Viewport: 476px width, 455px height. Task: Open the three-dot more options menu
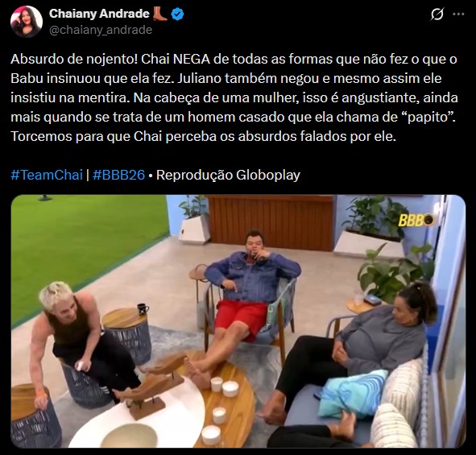pyautogui.click(x=458, y=14)
